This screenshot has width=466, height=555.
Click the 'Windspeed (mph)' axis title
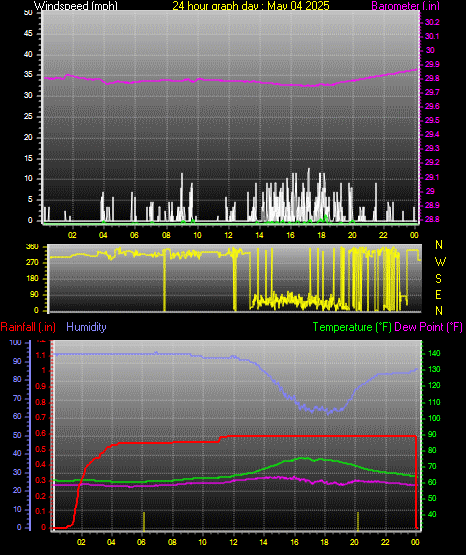[x=76, y=6]
